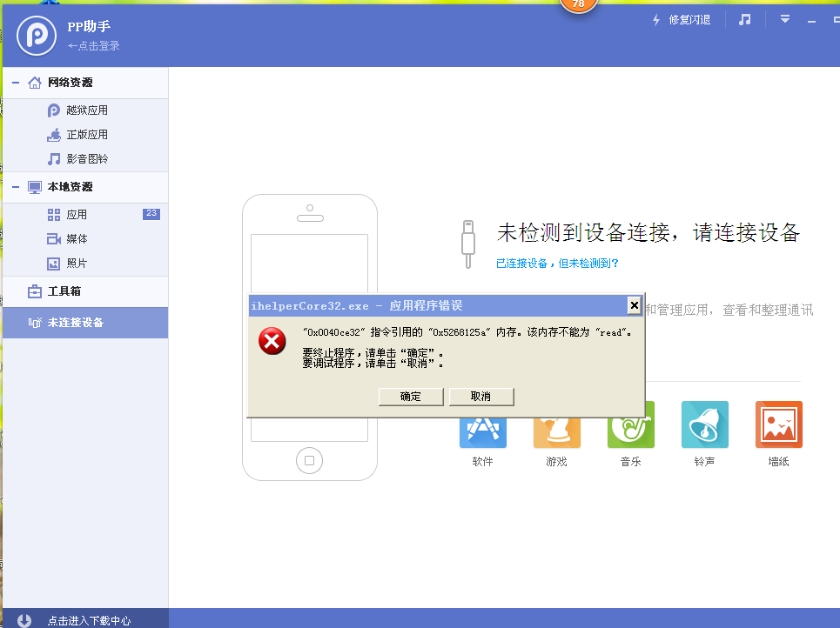Click the 照片 picture icon

coord(54,264)
